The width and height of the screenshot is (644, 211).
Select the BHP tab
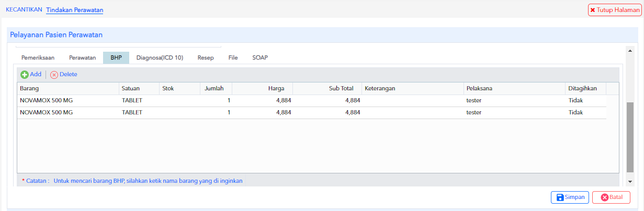(x=116, y=58)
